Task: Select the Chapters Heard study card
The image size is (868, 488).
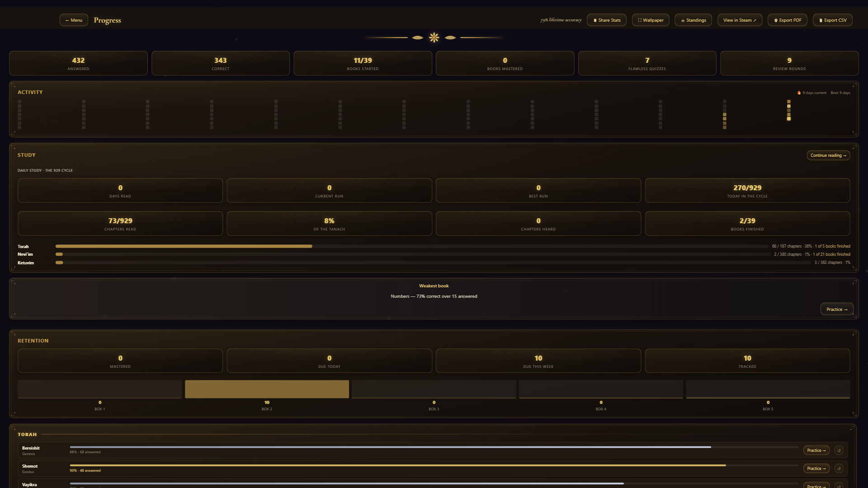Action: (x=538, y=224)
